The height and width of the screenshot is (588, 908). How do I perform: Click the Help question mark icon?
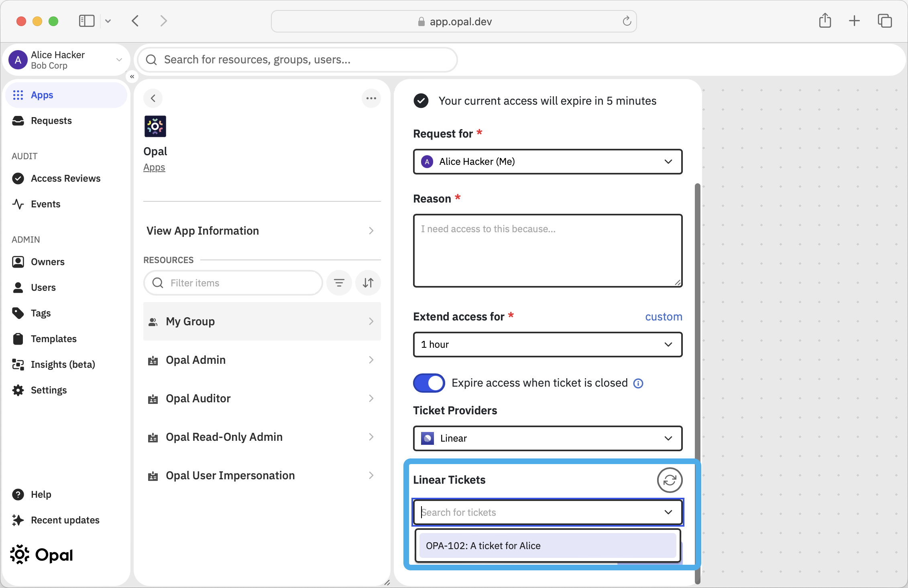pos(18,495)
